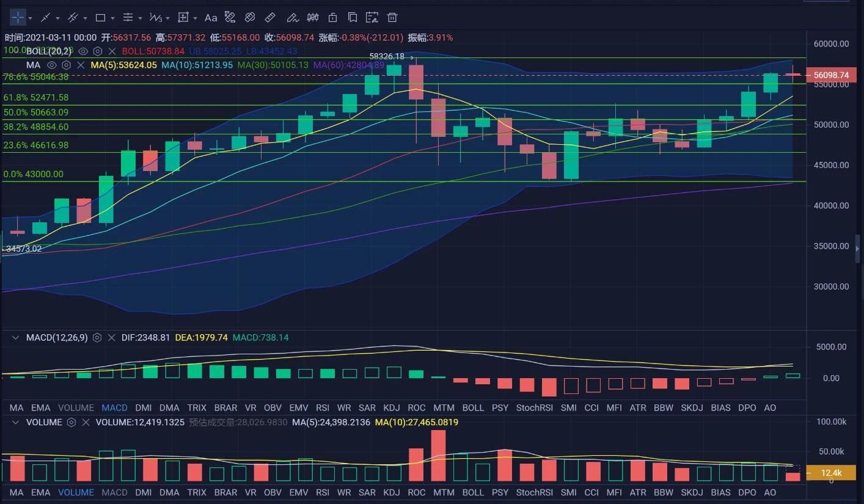Select the crosshair cursor tool
The width and height of the screenshot is (864, 504).
[x=18, y=18]
